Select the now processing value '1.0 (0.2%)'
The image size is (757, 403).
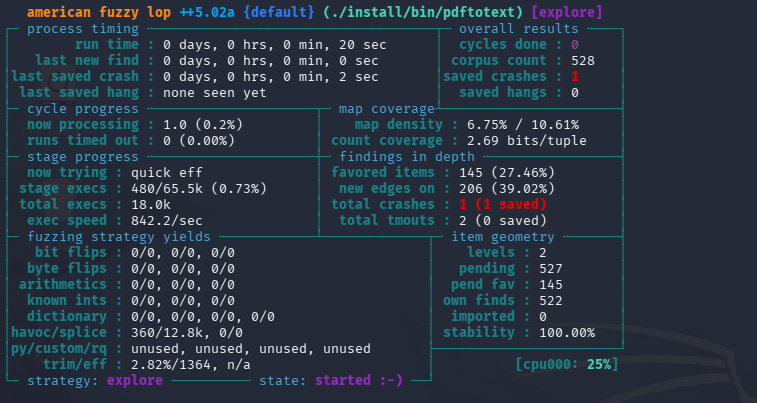[x=203, y=125]
